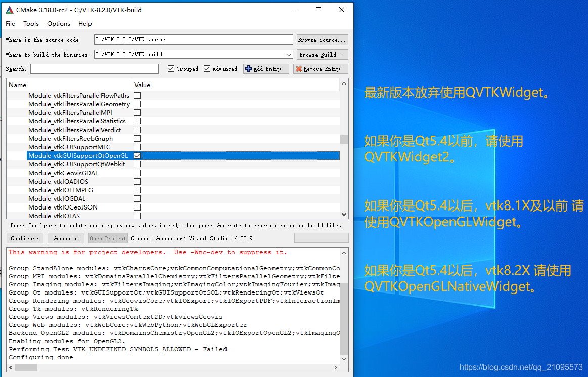Image resolution: width=588 pixels, height=377 pixels.
Task: Enable Module_vtkGUISupportQtWebkit checkbox
Action: click(137, 164)
